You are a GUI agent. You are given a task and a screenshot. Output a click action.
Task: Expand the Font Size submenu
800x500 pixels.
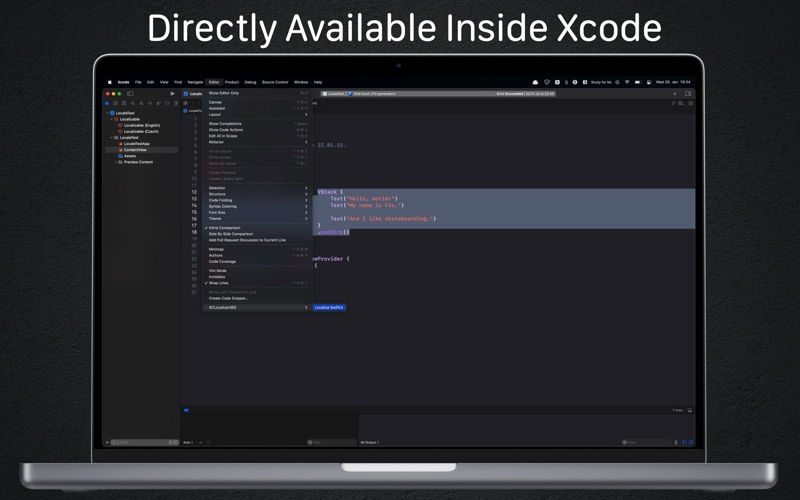click(x=255, y=213)
